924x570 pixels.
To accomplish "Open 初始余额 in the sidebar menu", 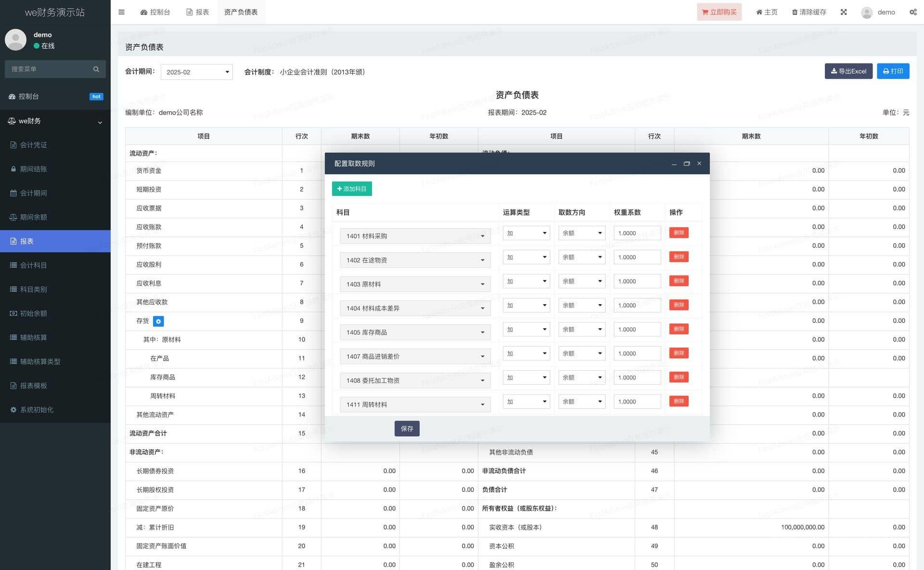I will point(34,313).
